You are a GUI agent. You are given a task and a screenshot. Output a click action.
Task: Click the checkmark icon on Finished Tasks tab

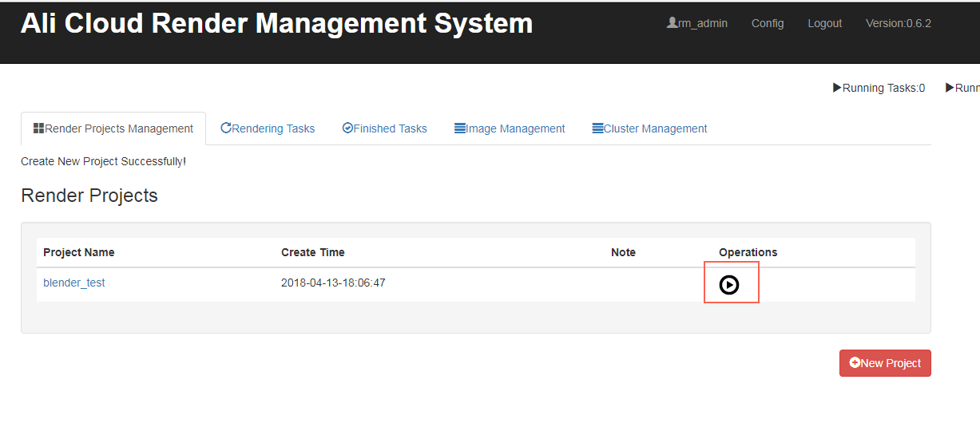pos(347,128)
